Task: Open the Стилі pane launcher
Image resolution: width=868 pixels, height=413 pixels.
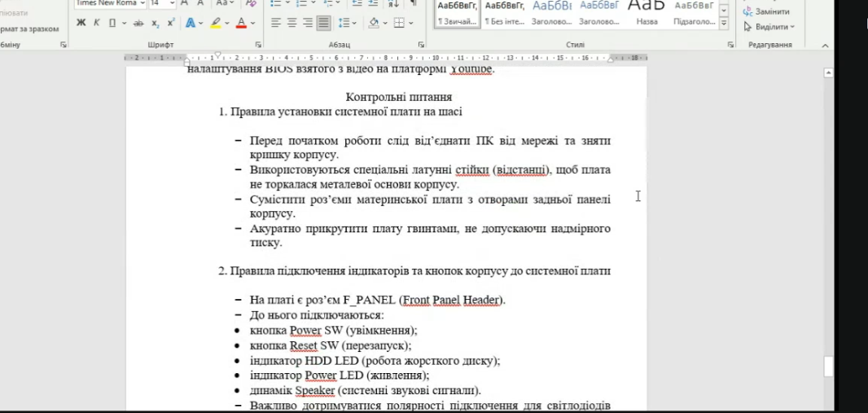Action: (729, 45)
